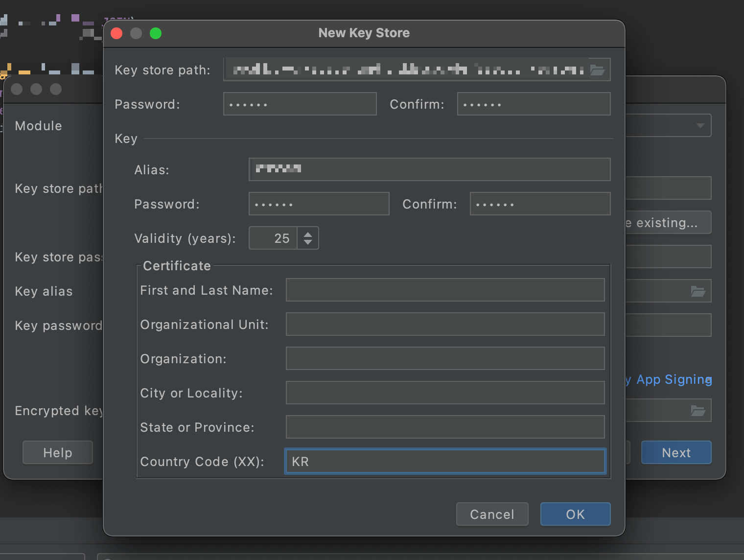Close the New Key Store window

pos(116,33)
